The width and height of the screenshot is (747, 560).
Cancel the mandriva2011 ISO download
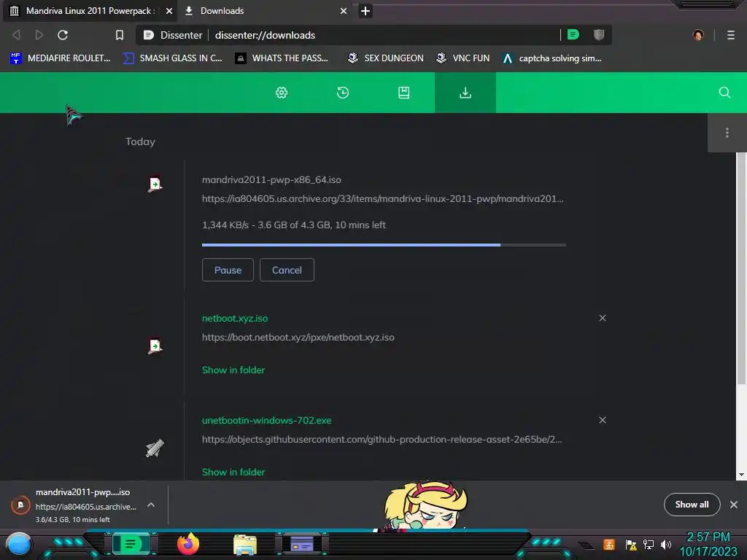click(x=287, y=270)
